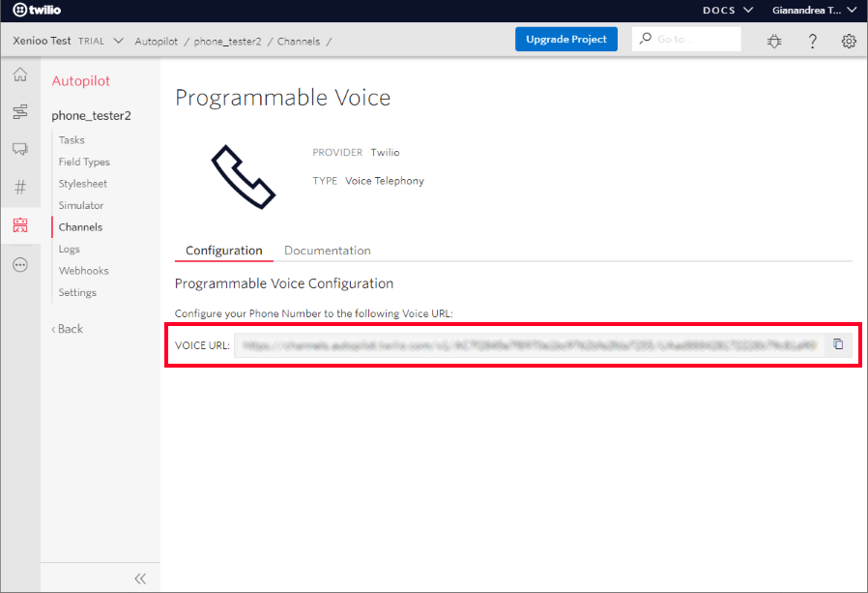Viewport: 868px width, 593px height.
Task: Open the help question mark icon
Action: coord(812,41)
